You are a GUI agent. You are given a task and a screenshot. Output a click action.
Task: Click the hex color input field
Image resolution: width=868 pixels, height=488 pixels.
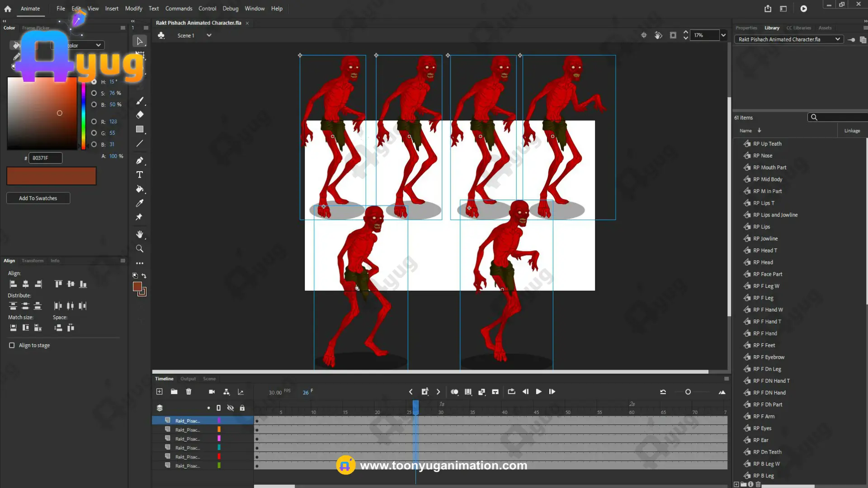(x=45, y=158)
